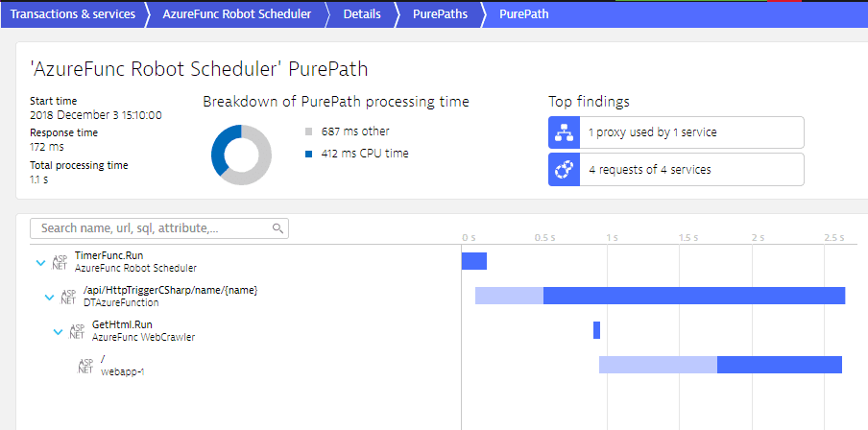Screen dimensions: 868x430
Task: Open the Transactions & services breadcrumb
Action: click(73, 13)
